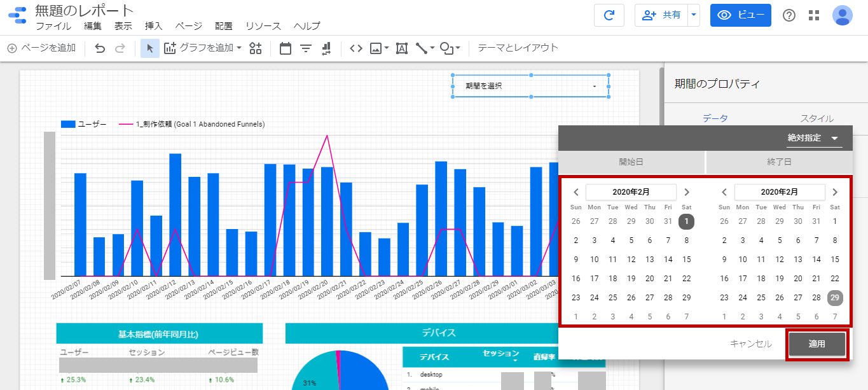This screenshot has width=868, height=390.
Task: Expand the share options arrow
Action: pos(693,15)
